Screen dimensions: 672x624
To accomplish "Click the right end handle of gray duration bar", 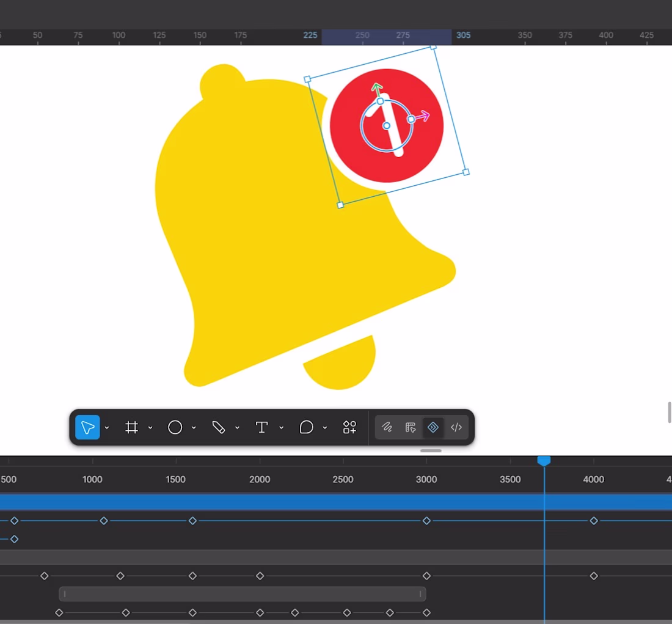I will tap(420, 594).
